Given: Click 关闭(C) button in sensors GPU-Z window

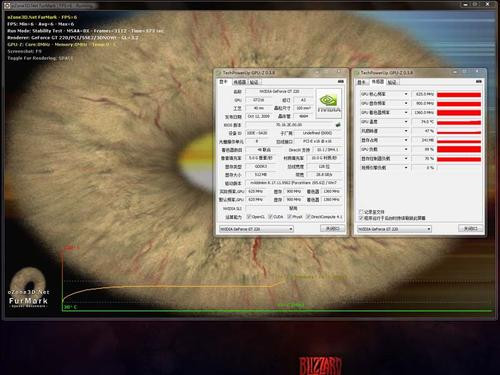Looking at the screenshot, I should pyautogui.click(x=470, y=228).
